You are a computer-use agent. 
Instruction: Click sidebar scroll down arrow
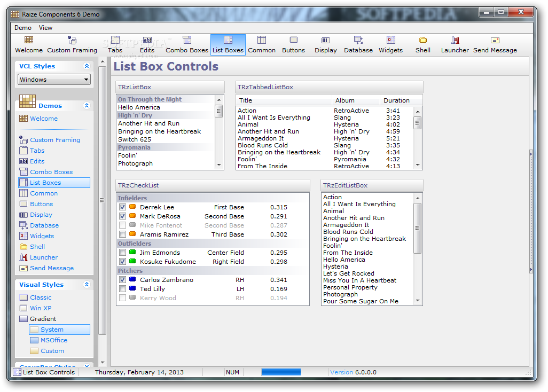[103, 363]
